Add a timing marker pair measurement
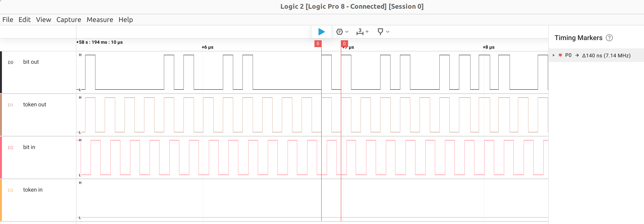Image resolution: width=644 pixels, height=224 pixels. tap(362, 32)
